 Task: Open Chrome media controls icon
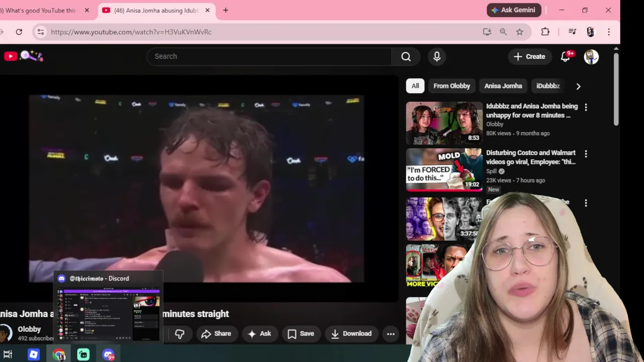click(x=572, y=32)
